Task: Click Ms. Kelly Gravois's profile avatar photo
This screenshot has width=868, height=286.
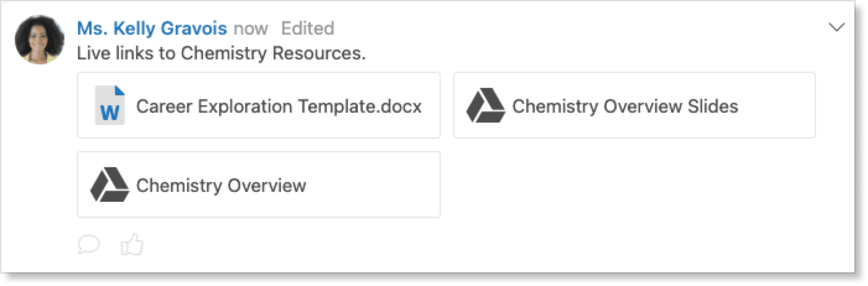Action: point(40,40)
